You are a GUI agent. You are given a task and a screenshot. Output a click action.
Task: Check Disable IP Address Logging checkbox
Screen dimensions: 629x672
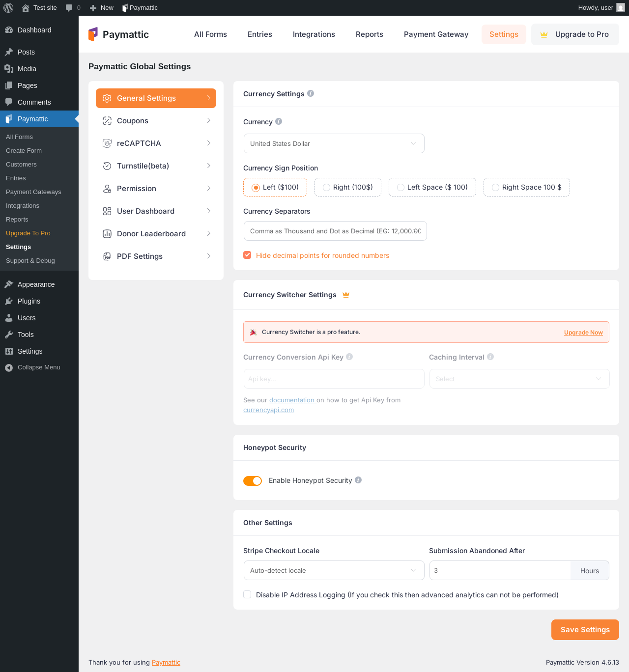[x=247, y=594]
